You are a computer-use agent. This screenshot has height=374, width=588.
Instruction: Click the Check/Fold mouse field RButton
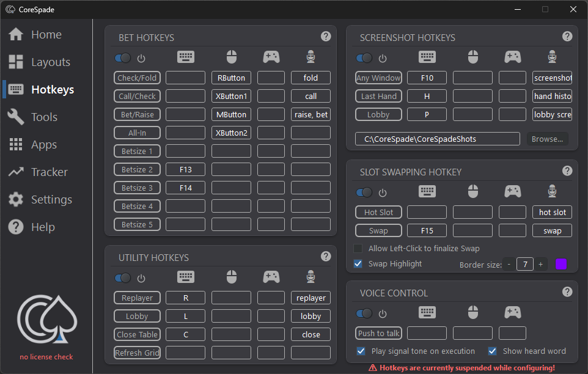pyautogui.click(x=232, y=78)
